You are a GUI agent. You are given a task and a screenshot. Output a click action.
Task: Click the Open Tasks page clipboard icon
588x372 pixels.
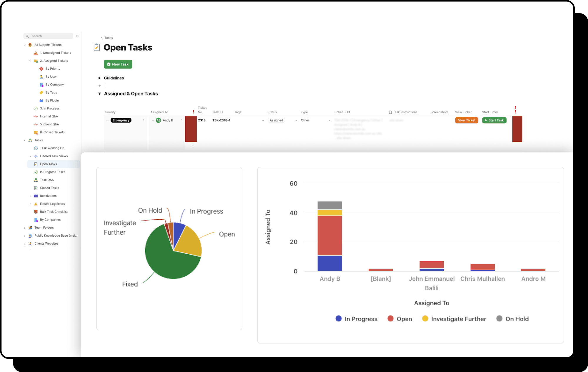coord(96,47)
